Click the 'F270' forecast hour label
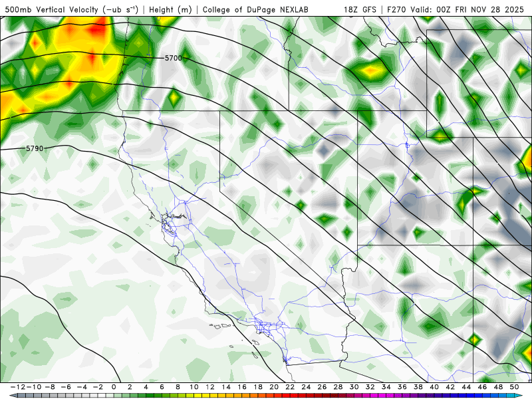Screen dimensions: 532x399 (x=397, y=9)
